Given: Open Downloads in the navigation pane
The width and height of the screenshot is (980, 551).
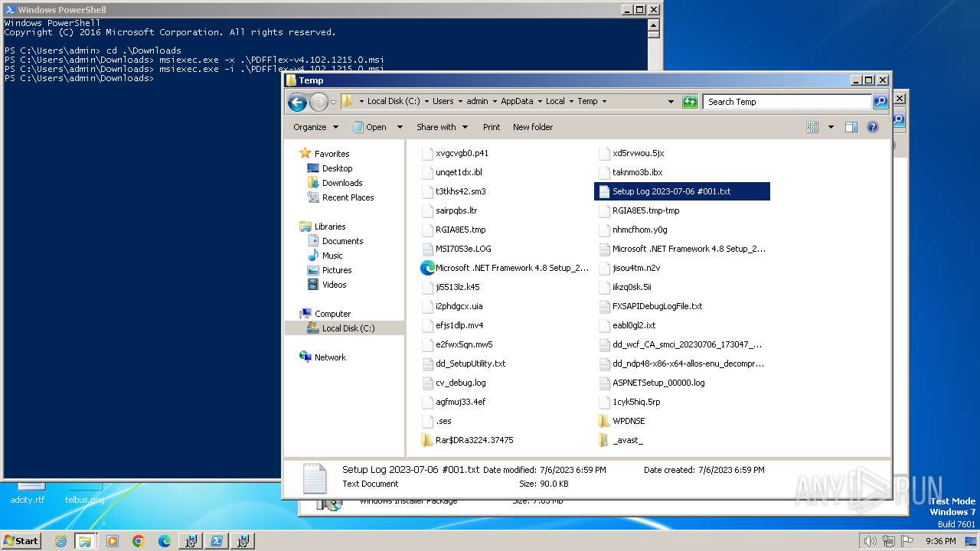Looking at the screenshot, I should click(342, 183).
